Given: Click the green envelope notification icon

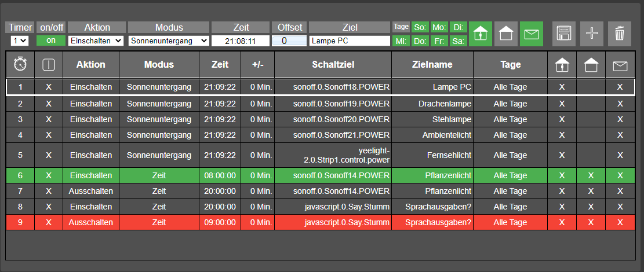Looking at the screenshot, I should pyautogui.click(x=532, y=34).
